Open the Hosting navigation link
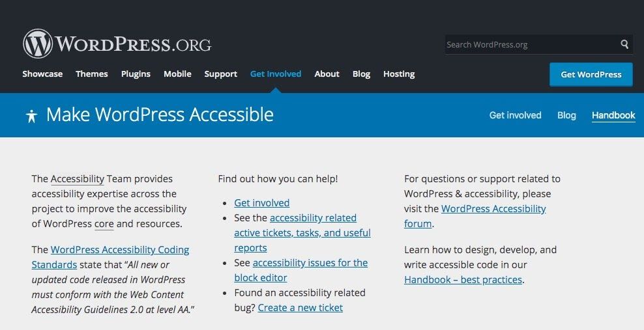Image resolution: width=644 pixels, height=330 pixels. [399, 74]
